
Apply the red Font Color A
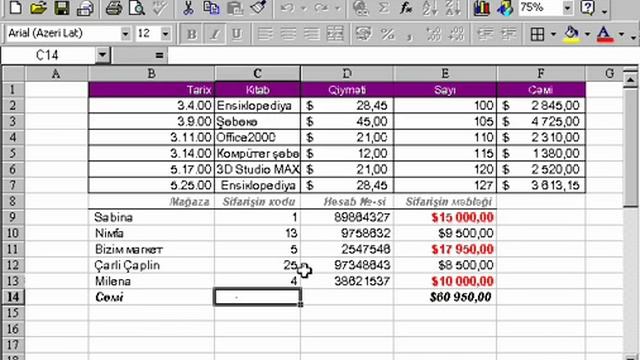(605, 34)
